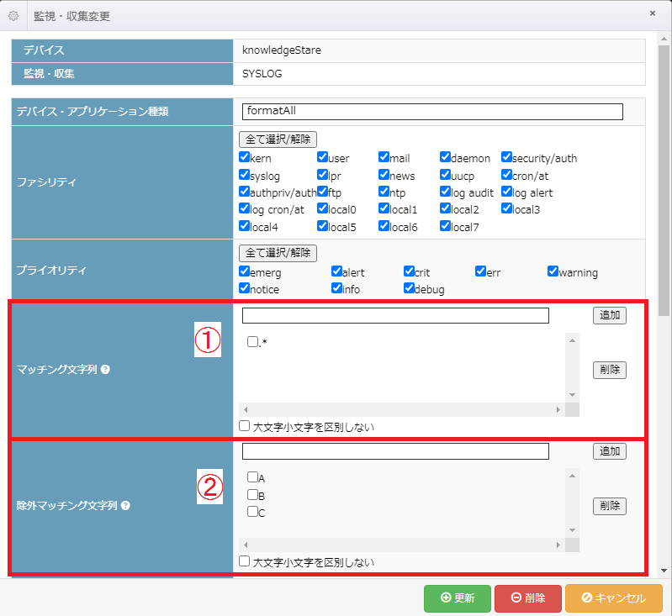The width and height of the screenshot is (672, 616).
Task: Uncheck the syslog facility checkbox
Action: pyautogui.click(x=244, y=174)
